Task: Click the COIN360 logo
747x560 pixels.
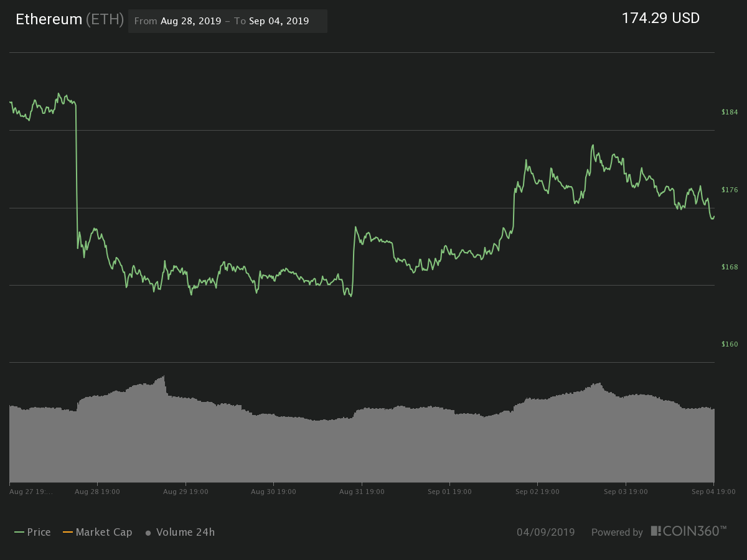Action: [x=688, y=531]
